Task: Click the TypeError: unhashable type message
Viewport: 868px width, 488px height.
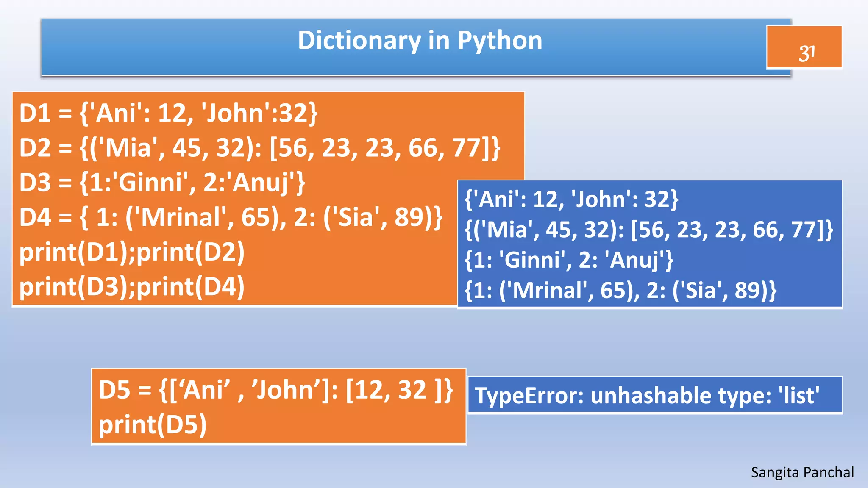Action: (x=647, y=395)
